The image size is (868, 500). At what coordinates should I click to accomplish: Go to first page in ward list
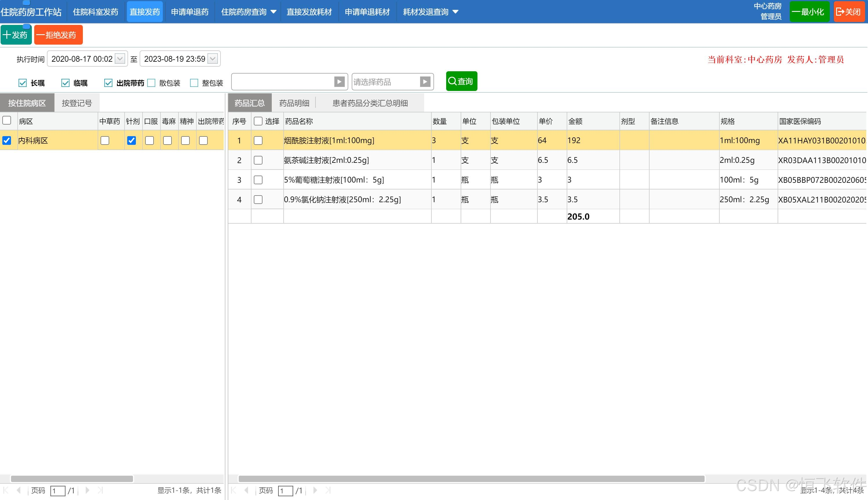point(6,490)
